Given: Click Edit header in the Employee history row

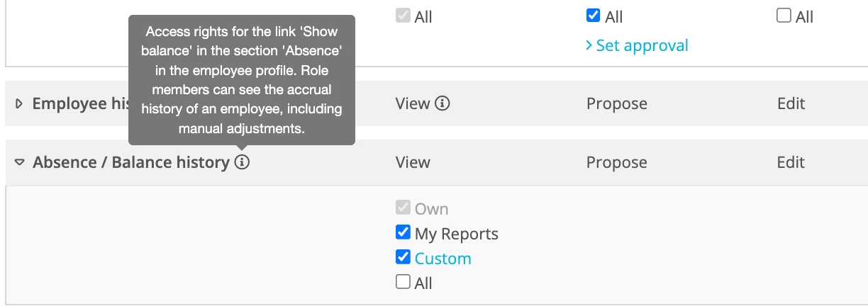Looking at the screenshot, I should [x=791, y=103].
